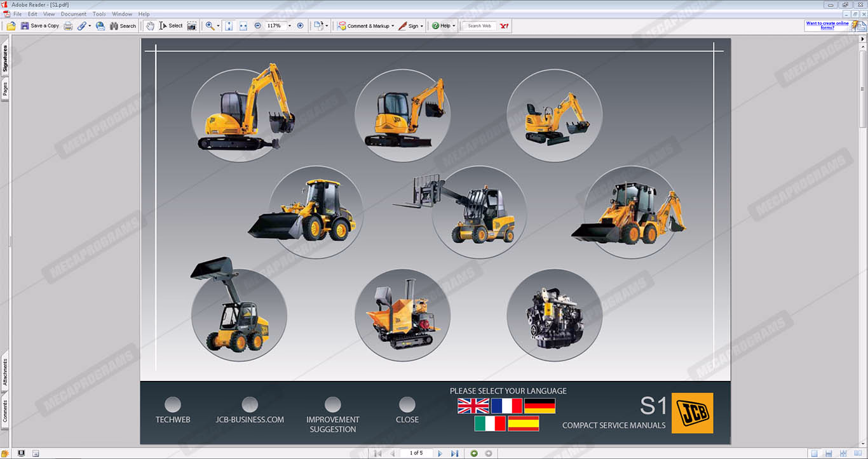Image resolution: width=868 pixels, height=459 pixels.
Task: Open the Sign dropdown
Action: [x=411, y=26]
